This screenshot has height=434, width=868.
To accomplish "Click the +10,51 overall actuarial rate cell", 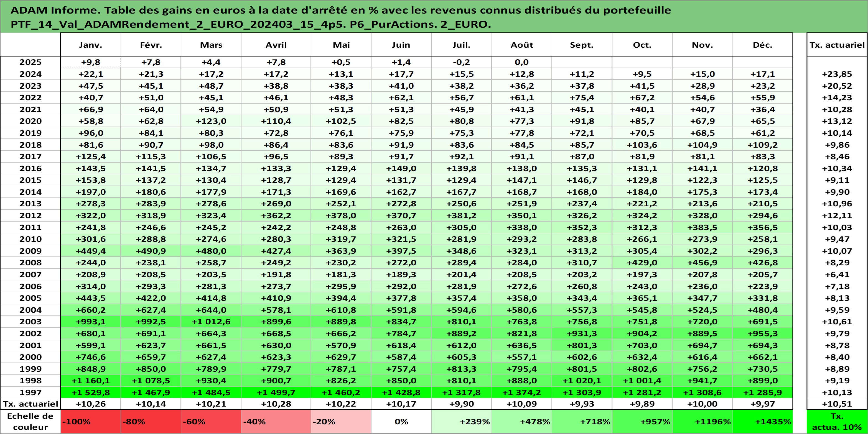I will click(837, 404).
